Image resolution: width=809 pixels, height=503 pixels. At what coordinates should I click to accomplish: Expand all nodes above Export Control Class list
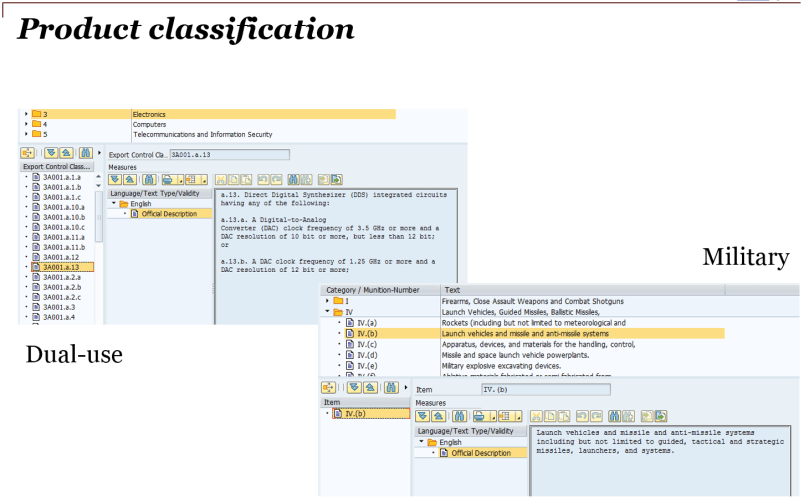tap(51, 153)
